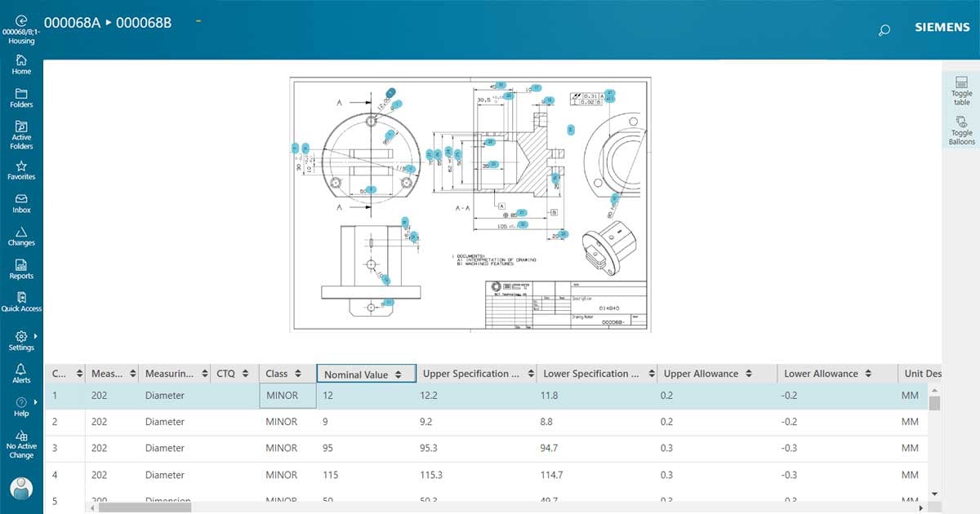Open the Changes triangle icon
This screenshot has width=980, height=514.
21,237
